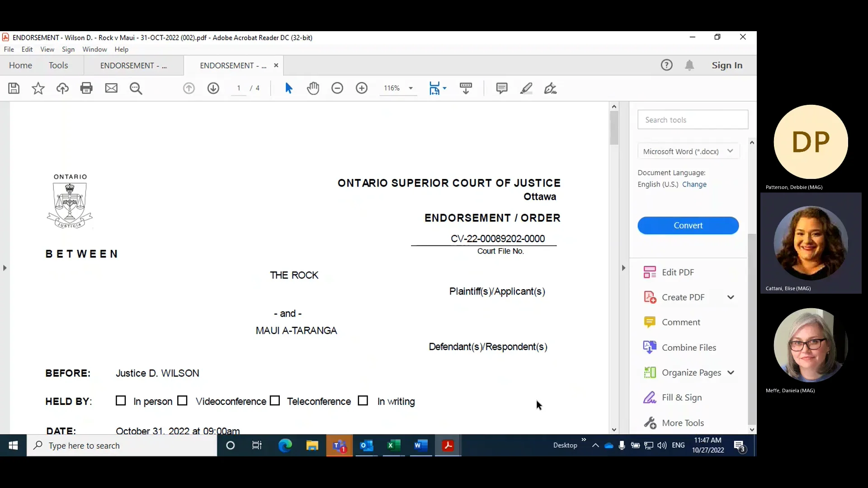This screenshot has width=868, height=488.
Task: Open More Tools in right pane
Action: pyautogui.click(x=674, y=423)
